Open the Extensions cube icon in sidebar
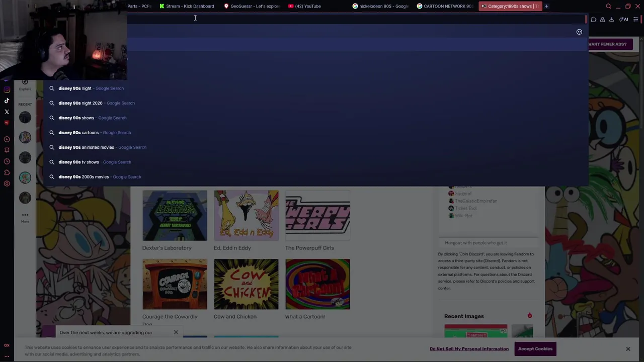This screenshot has height=362, width=644. (x=7, y=172)
